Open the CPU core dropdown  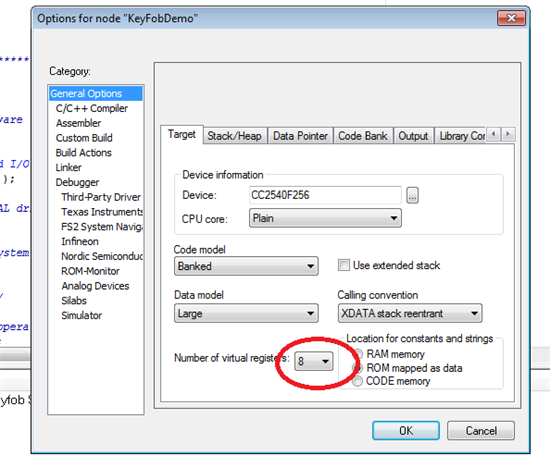325,218
